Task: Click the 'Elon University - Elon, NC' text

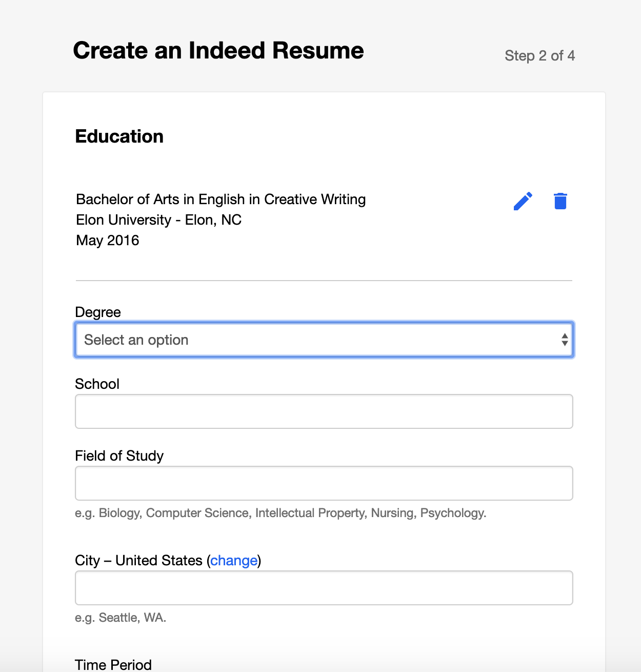Action: (x=158, y=220)
